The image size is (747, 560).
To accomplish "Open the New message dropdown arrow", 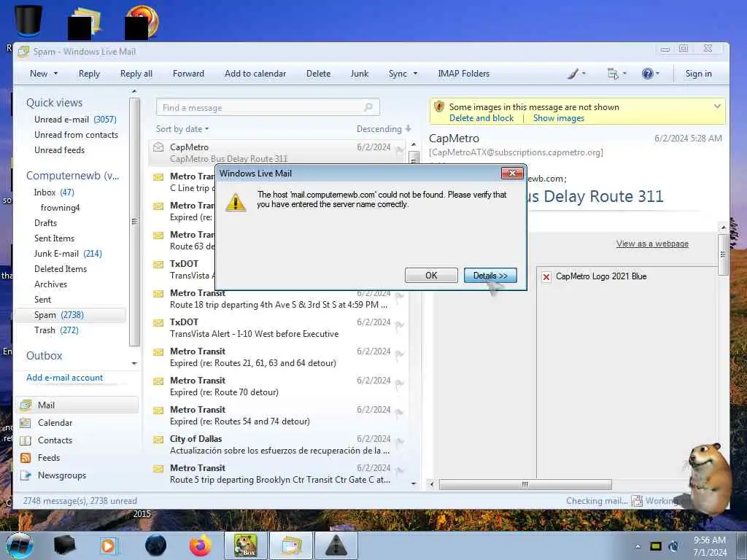I will tap(55, 74).
